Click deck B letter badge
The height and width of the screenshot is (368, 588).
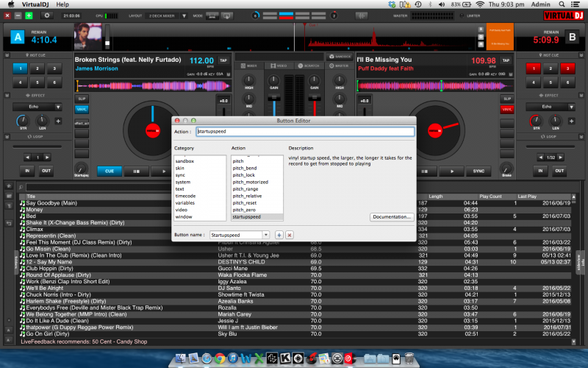pos(573,38)
